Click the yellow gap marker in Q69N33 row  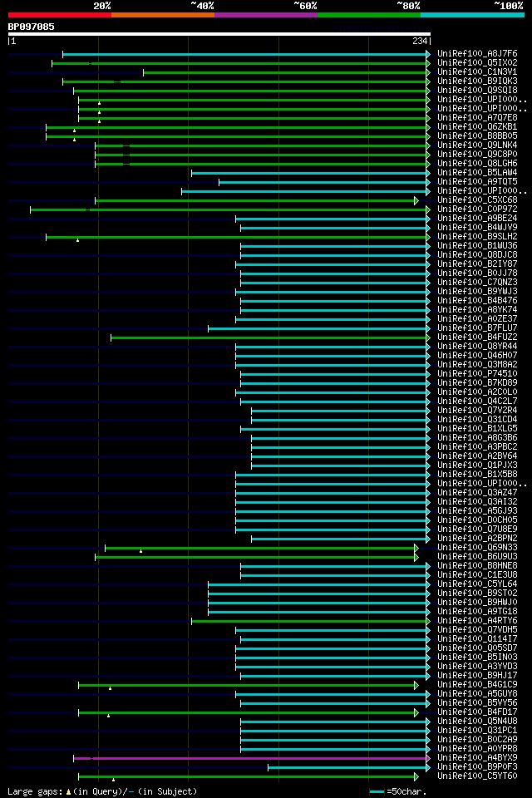(141, 551)
